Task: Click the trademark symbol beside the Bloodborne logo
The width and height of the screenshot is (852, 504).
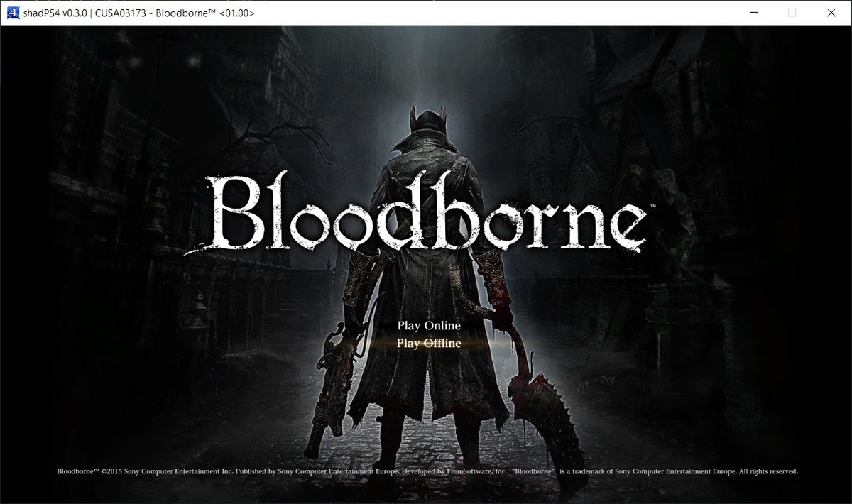Action: point(652,207)
